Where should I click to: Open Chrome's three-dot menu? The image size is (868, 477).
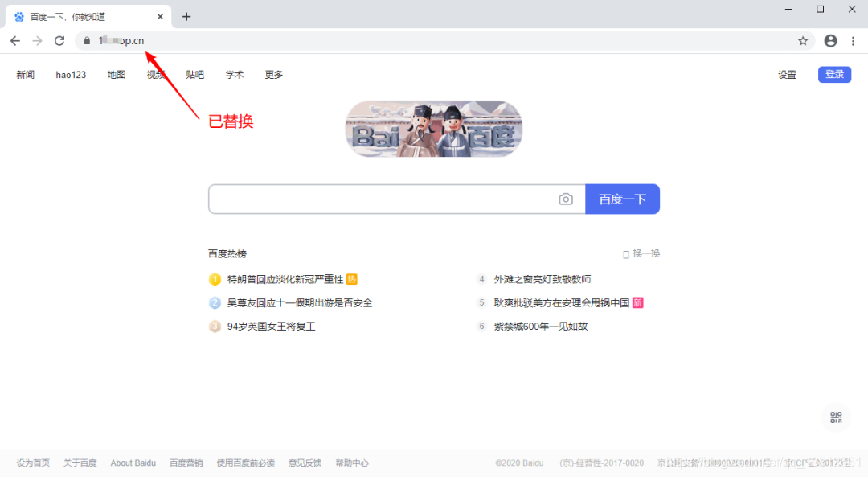click(x=854, y=40)
